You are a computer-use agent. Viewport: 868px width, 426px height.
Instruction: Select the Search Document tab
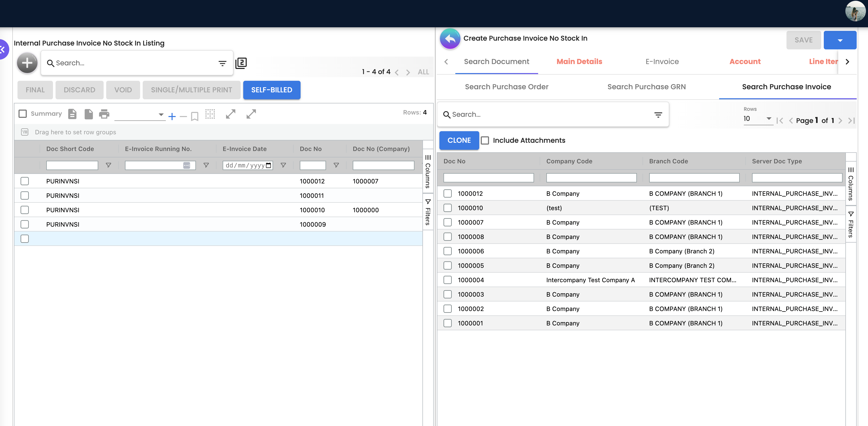coord(497,62)
